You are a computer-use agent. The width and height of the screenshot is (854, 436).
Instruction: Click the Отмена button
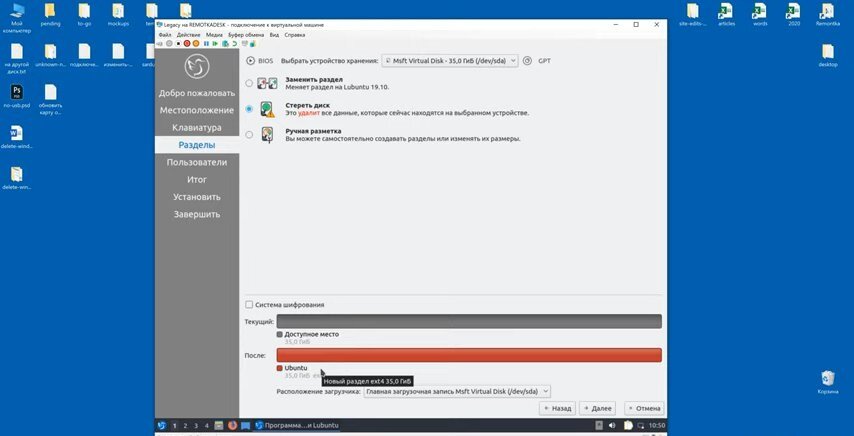click(644, 408)
